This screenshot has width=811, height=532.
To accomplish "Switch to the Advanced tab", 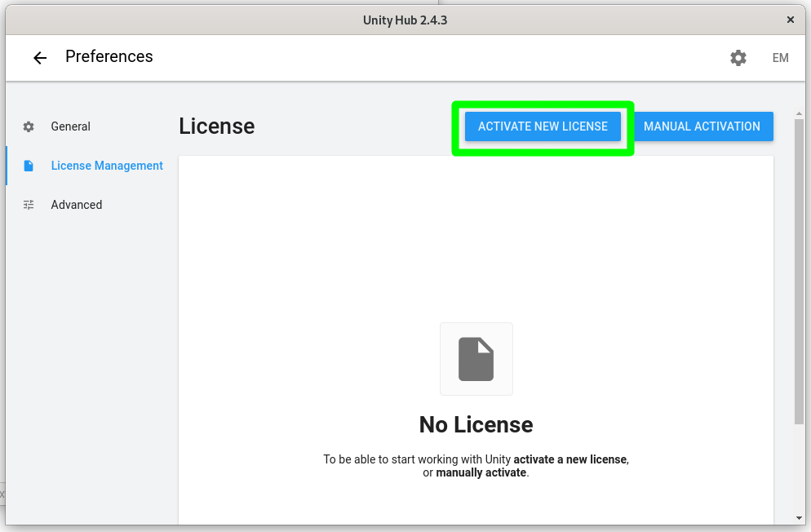I will (x=77, y=205).
